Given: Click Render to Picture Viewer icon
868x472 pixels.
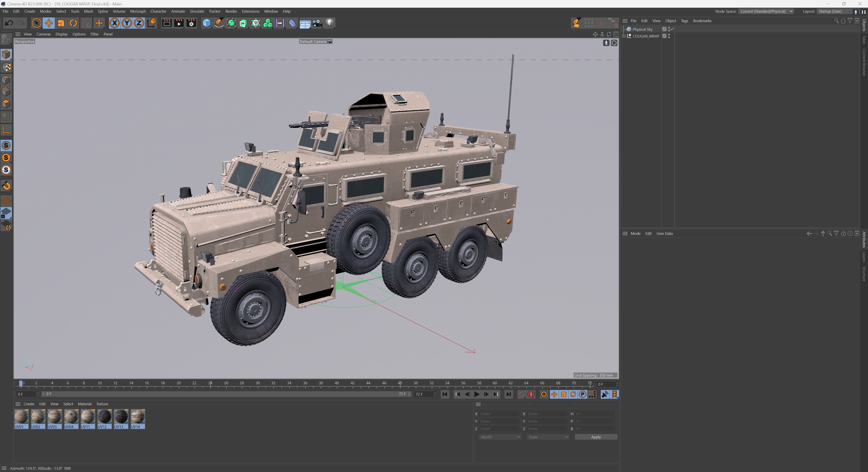Looking at the screenshot, I should (x=179, y=23).
